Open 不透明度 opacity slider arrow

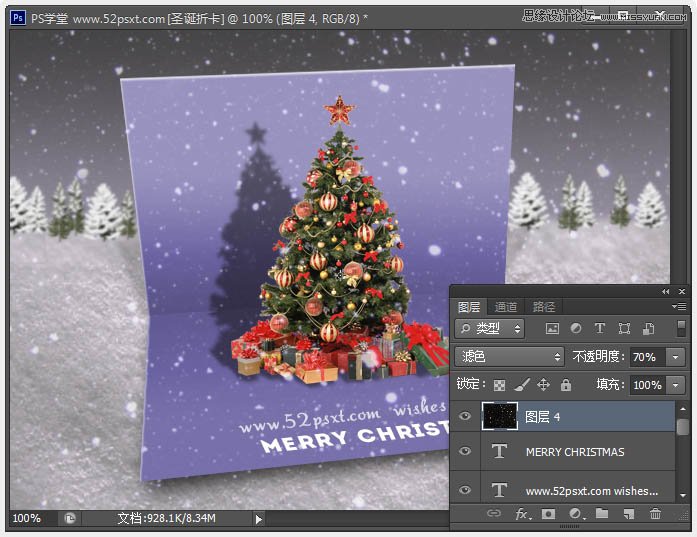click(676, 357)
